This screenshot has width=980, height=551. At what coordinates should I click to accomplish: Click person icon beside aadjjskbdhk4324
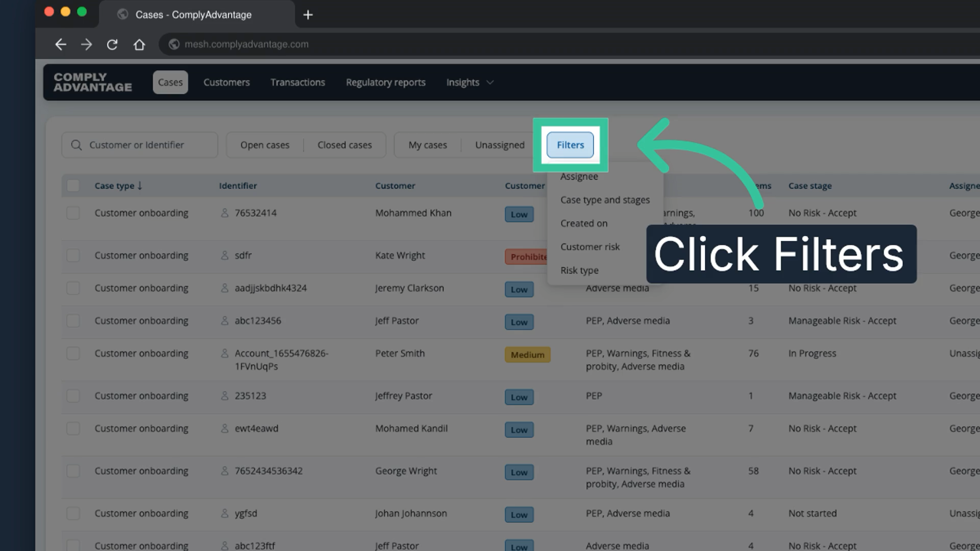[225, 288]
